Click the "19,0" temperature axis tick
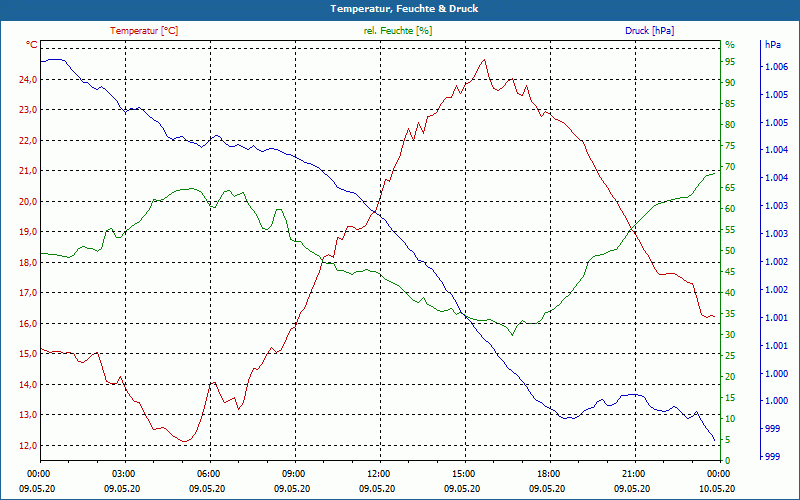Viewport: 800px width, 500px height. coord(28,232)
